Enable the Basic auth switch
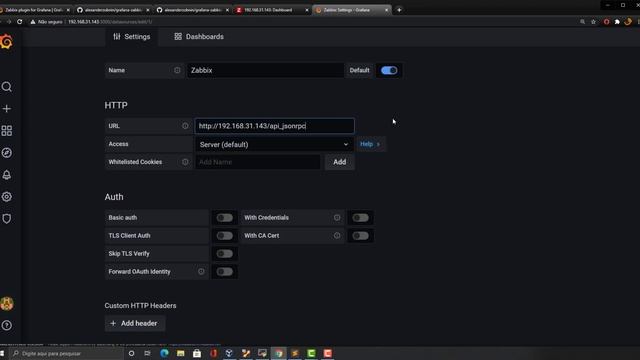 click(x=224, y=218)
